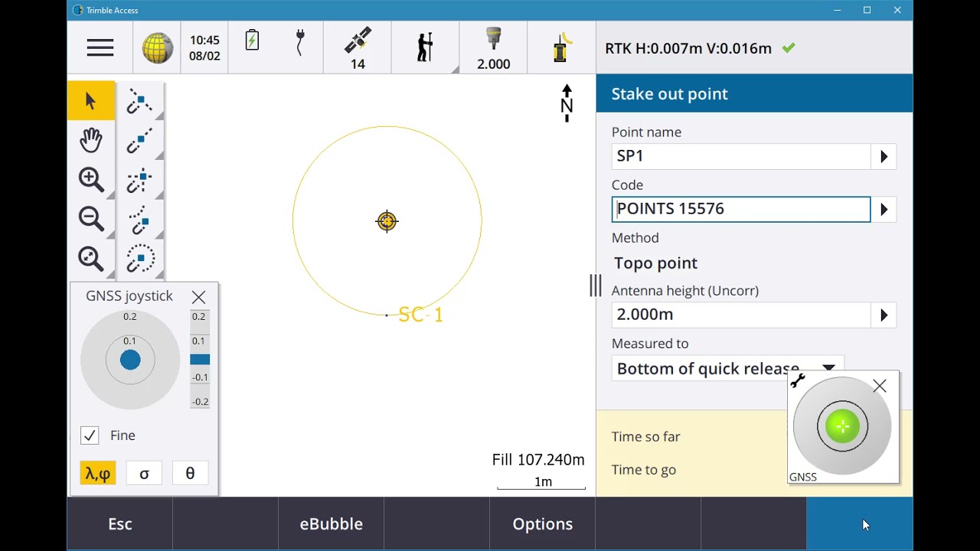The image size is (980, 551).
Task: Click the north arrow on map
Action: coord(567,103)
